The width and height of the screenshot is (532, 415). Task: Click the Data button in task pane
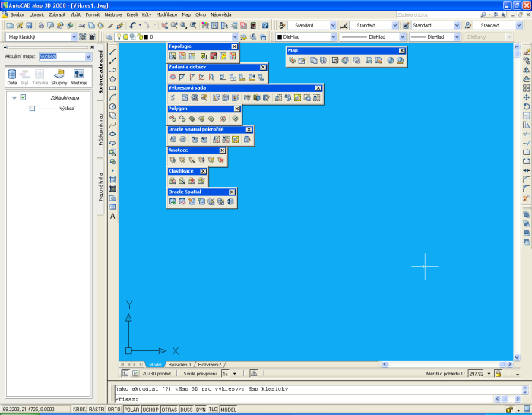(x=12, y=77)
